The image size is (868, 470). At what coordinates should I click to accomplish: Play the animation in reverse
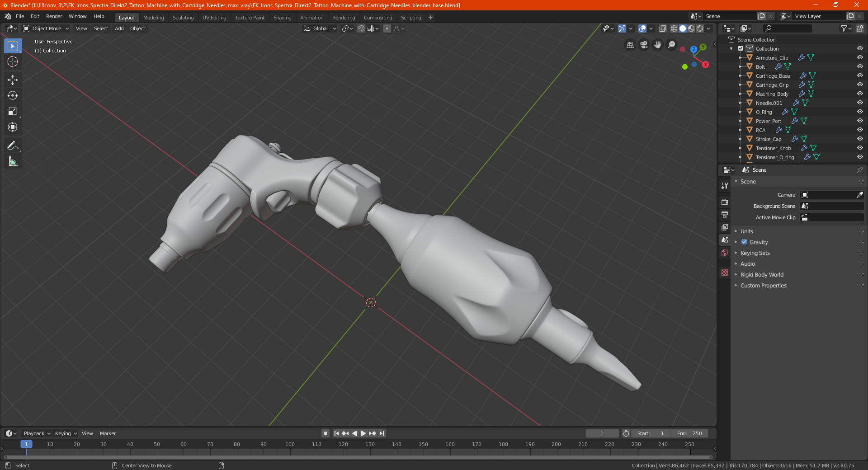coord(354,433)
